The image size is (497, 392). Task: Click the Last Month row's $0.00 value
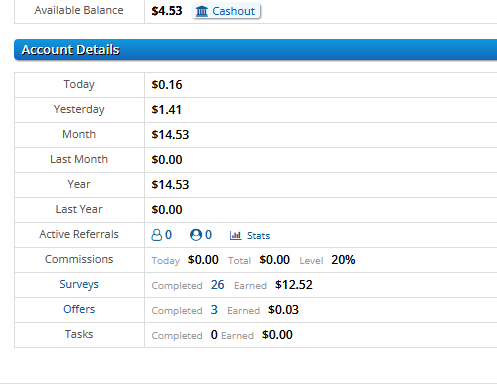click(x=167, y=160)
